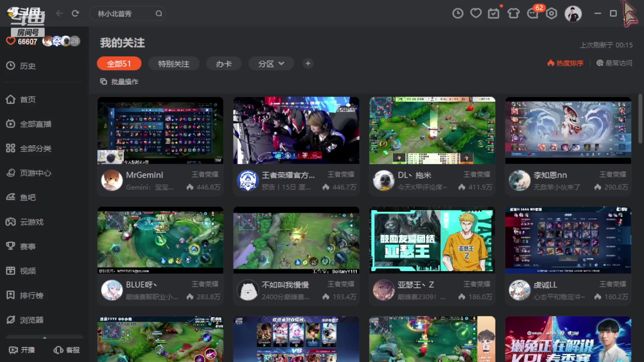
Task: Open the shirt skin icon in top bar
Action: (x=513, y=13)
